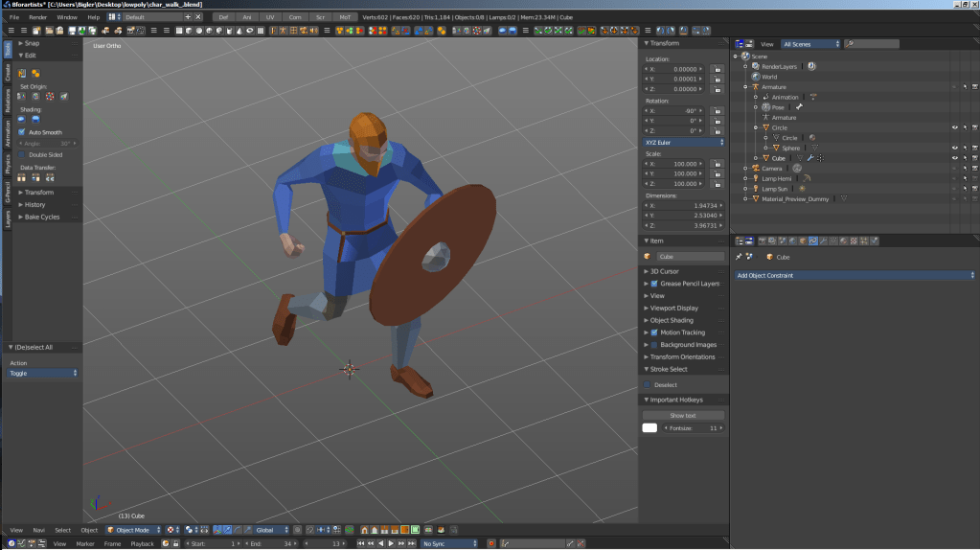Switch to the Create sidebar tab

8,73
